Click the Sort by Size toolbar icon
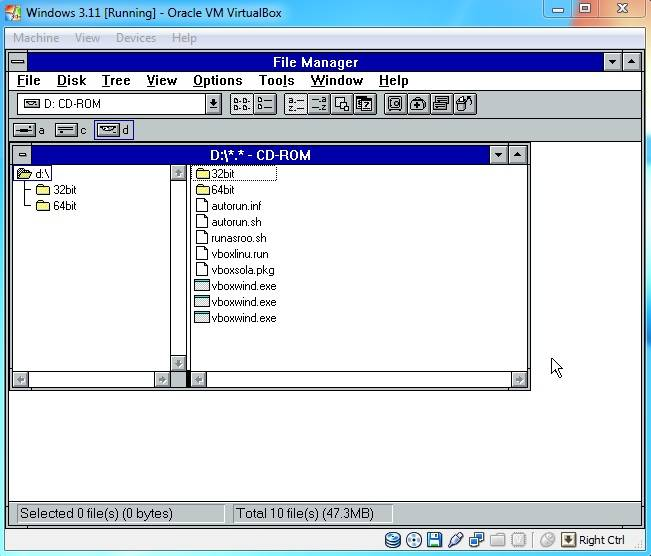This screenshot has width=651, height=556. click(342, 104)
